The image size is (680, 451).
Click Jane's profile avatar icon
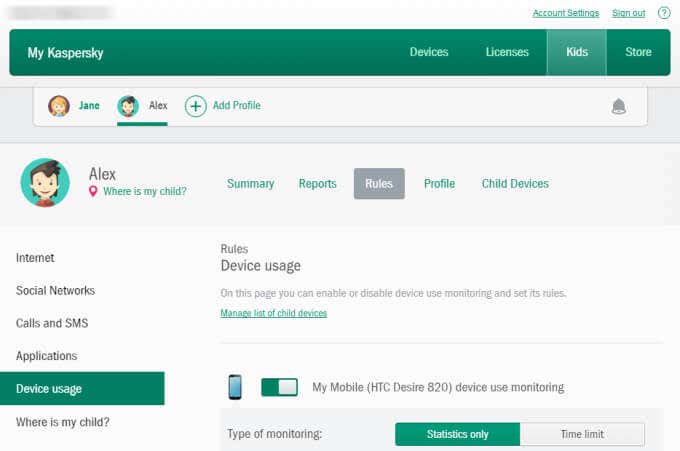(59, 106)
